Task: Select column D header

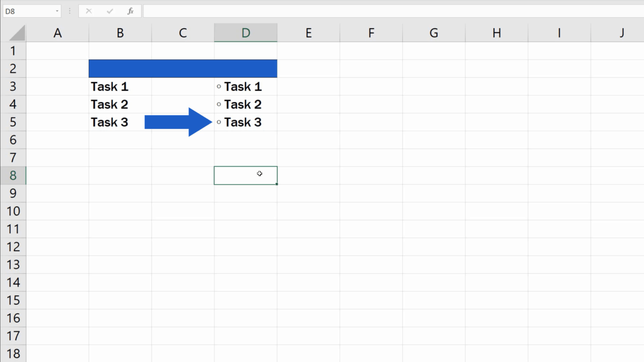Action: (245, 33)
